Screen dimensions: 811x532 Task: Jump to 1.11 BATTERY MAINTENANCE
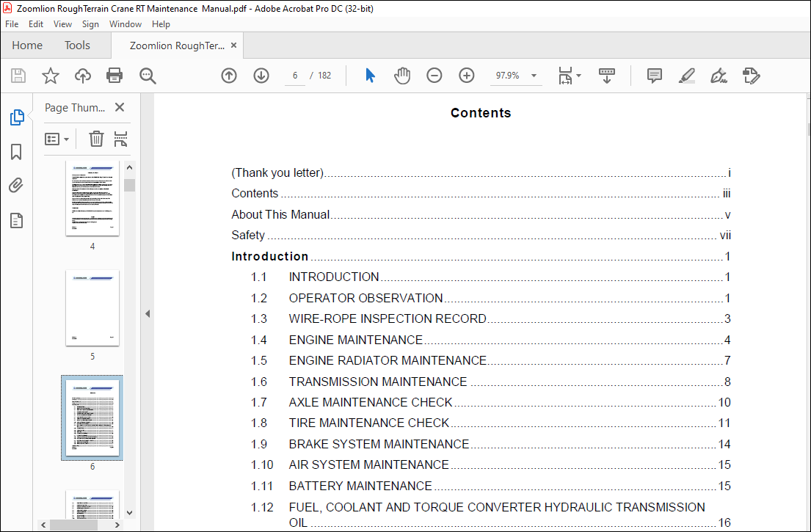coord(490,486)
